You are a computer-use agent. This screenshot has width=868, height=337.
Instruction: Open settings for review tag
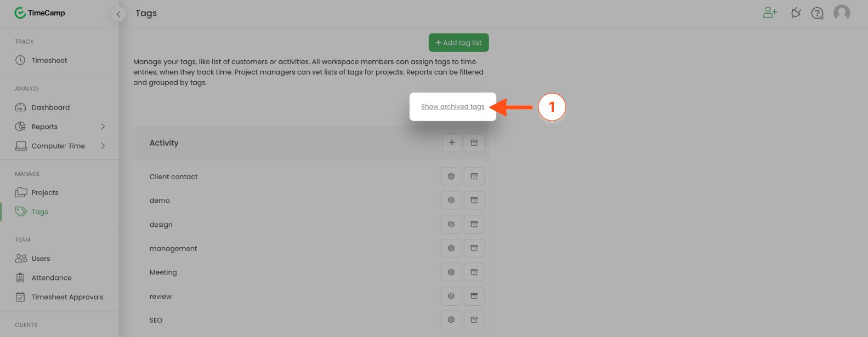coord(451,296)
